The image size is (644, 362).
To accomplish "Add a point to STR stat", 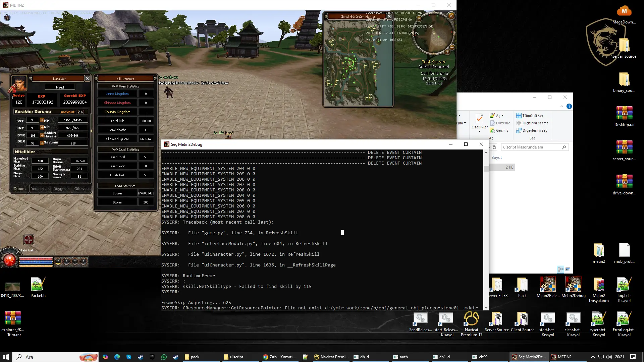I will pyautogui.click(x=42, y=135).
